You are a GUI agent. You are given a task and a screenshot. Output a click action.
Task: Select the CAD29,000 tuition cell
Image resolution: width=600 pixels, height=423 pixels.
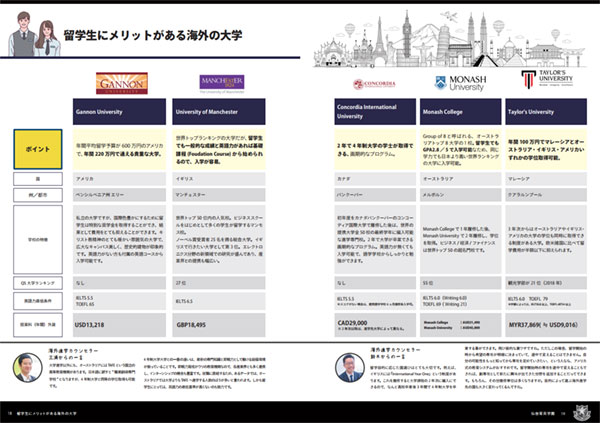click(x=375, y=325)
